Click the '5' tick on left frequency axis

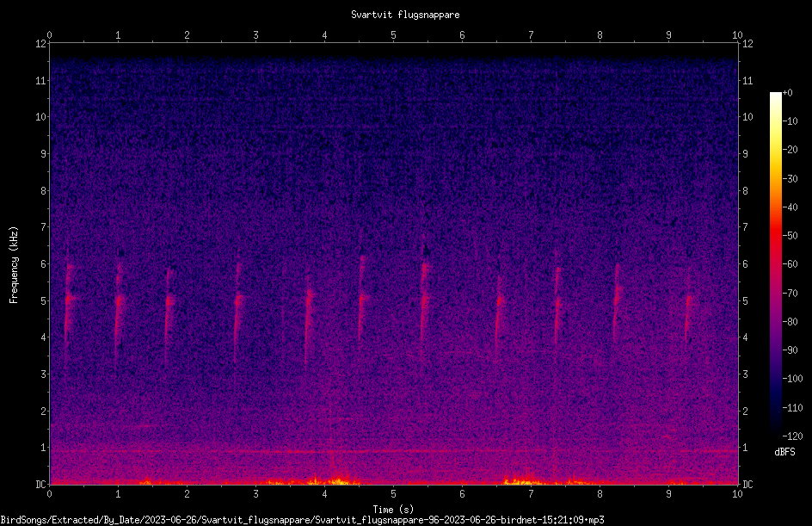pyautogui.click(x=44, y=300)
